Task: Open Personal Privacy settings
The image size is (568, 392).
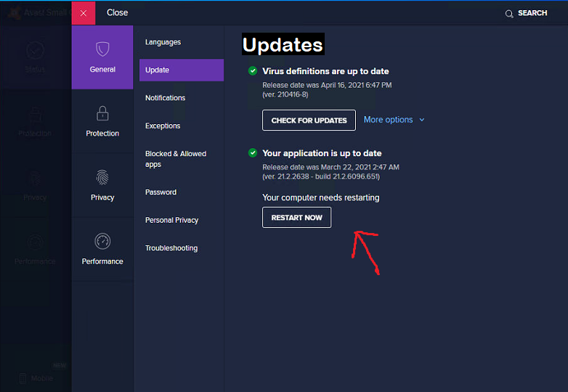Action: pyautogui.click(x=171, y=220)
